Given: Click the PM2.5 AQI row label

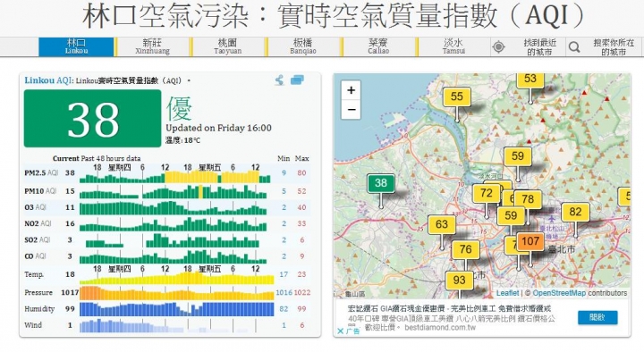Looking at the screenshot, I should point(41,173).
